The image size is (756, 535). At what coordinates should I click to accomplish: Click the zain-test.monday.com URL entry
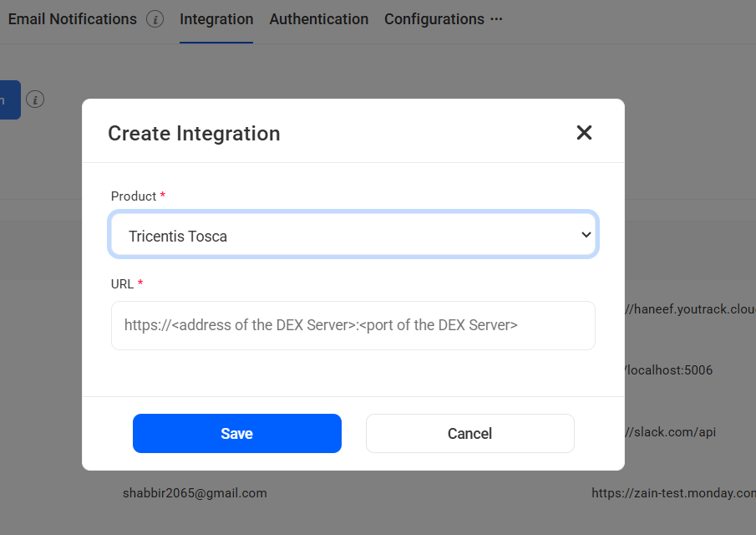pyautogui.click(x=673, y=493)
